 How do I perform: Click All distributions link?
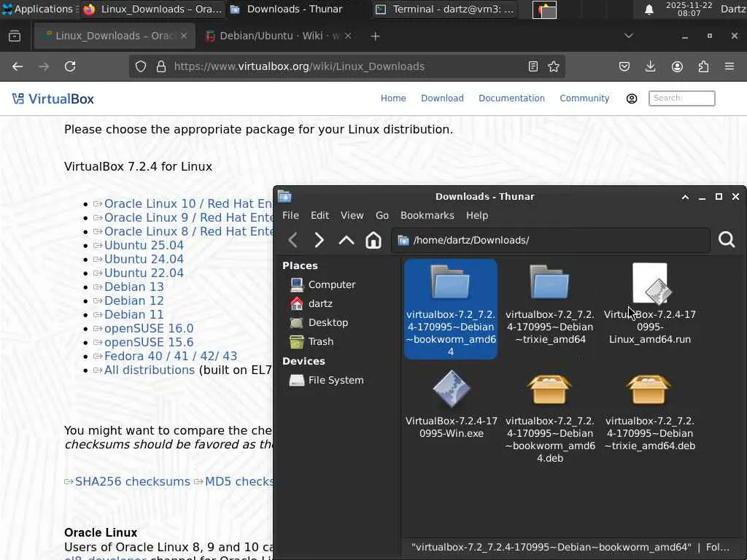point(149,370)
